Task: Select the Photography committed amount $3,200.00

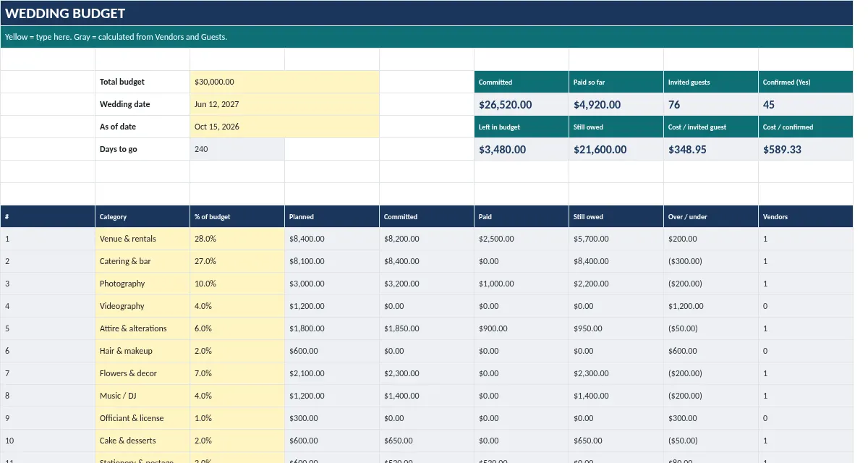Action: pyautogui.click(x=427, y=284)
